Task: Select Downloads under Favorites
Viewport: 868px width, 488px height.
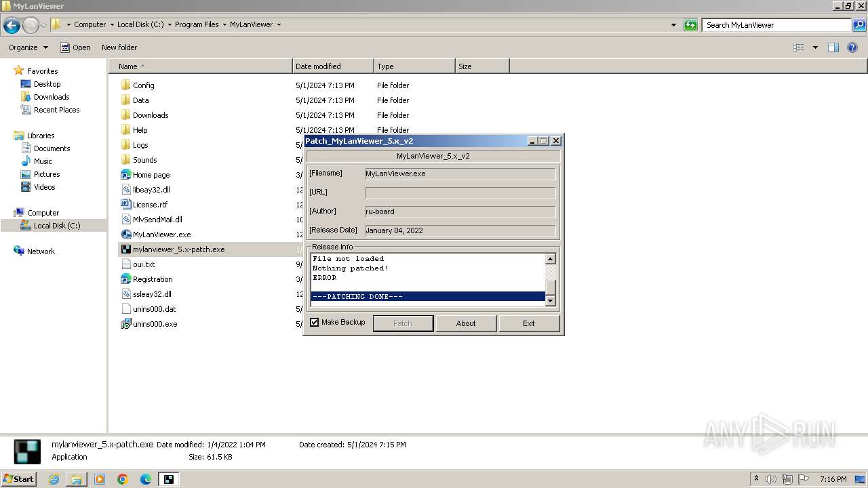Action: click(x=52, y=97)
